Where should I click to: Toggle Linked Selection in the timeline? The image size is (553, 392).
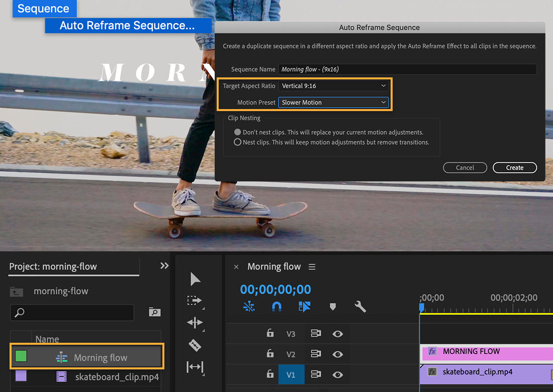[x=249, y=306]
